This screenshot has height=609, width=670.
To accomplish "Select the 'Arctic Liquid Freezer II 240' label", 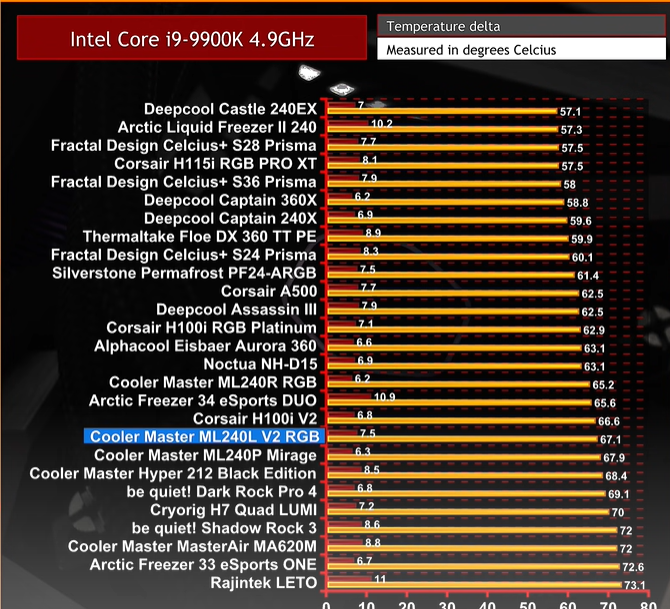I will coord(217,127).
